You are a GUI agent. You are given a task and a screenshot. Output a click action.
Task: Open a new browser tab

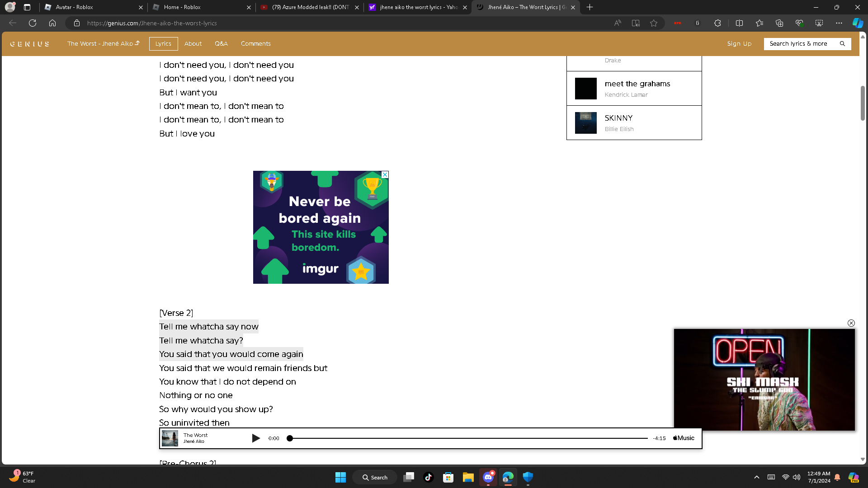(590, 7)
